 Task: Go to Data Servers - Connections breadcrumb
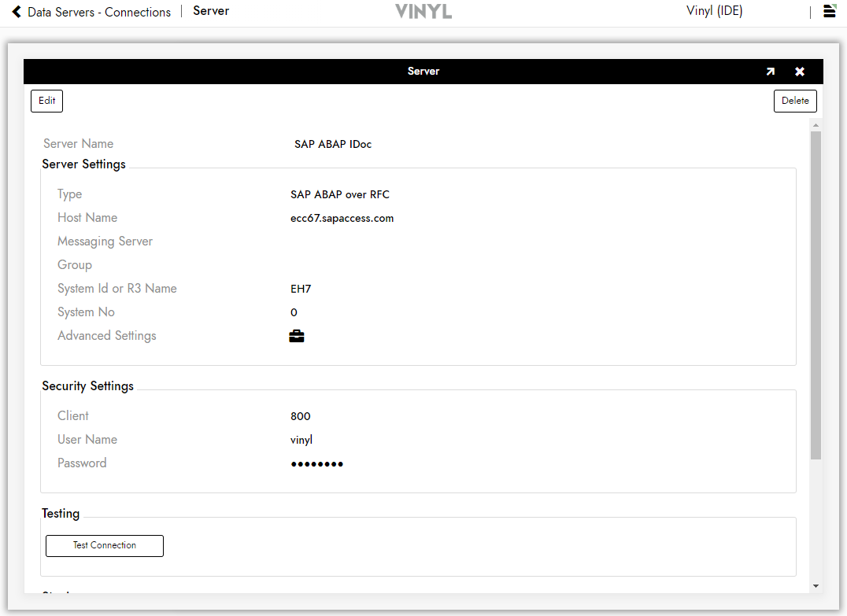[x=99, y=12]
